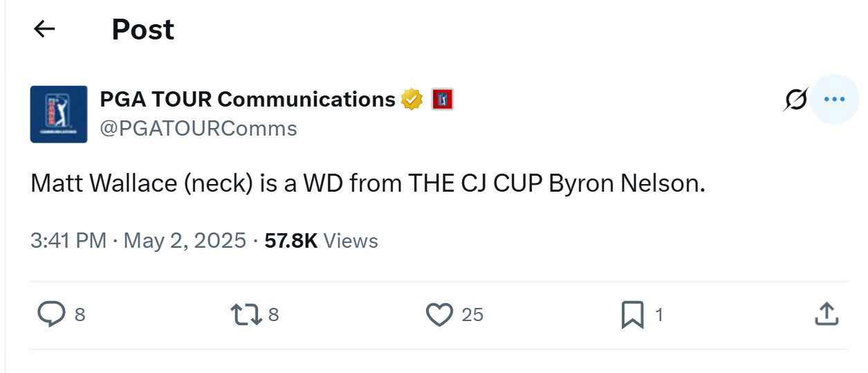Click the Matt Wallace WD post text
This screenshot has width=868, height=373.
point(367,184)
